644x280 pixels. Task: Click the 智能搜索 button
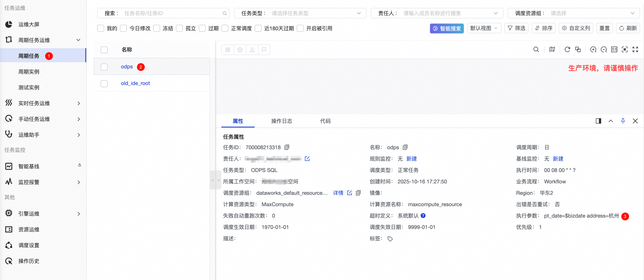click(x=446, y=28)
